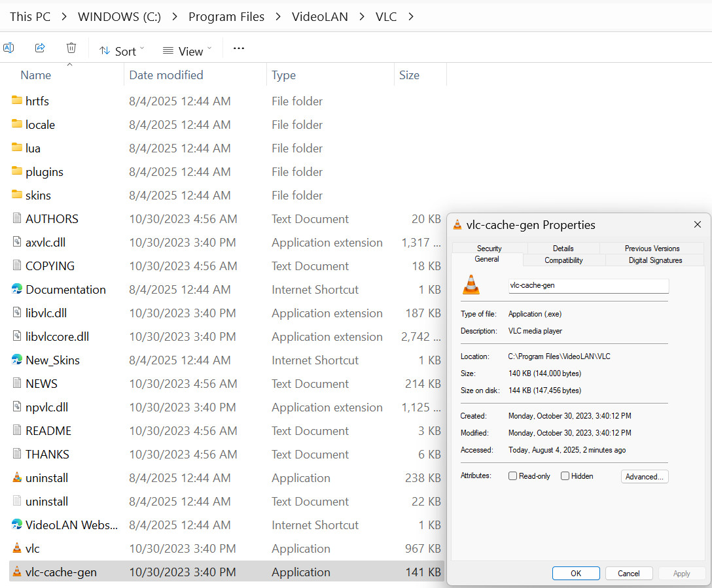Open the Advanced... attributes button

pos(645,476)
